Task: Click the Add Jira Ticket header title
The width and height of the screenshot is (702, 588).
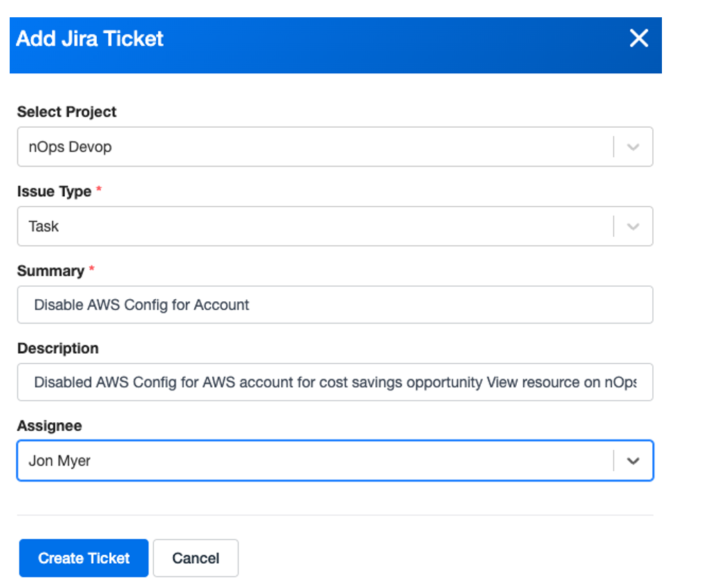Action: [x=90, y=39]
